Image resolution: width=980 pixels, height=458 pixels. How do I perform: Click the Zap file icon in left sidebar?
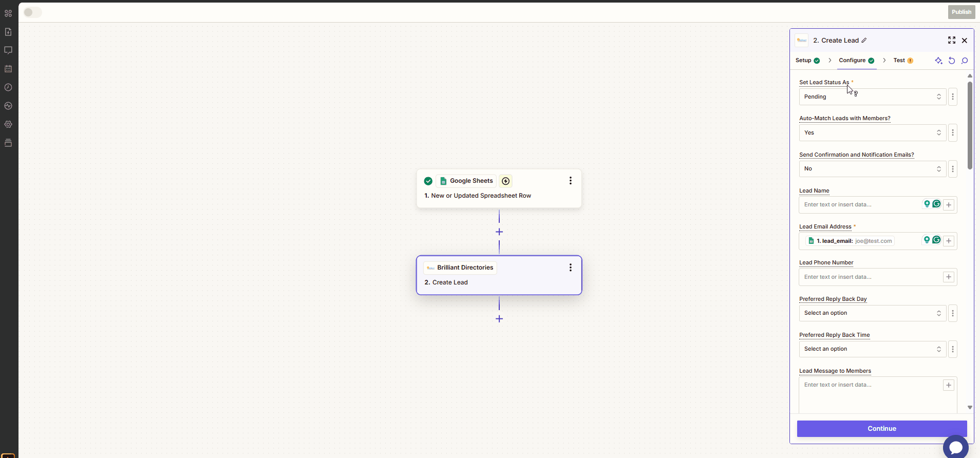point(8,32)
